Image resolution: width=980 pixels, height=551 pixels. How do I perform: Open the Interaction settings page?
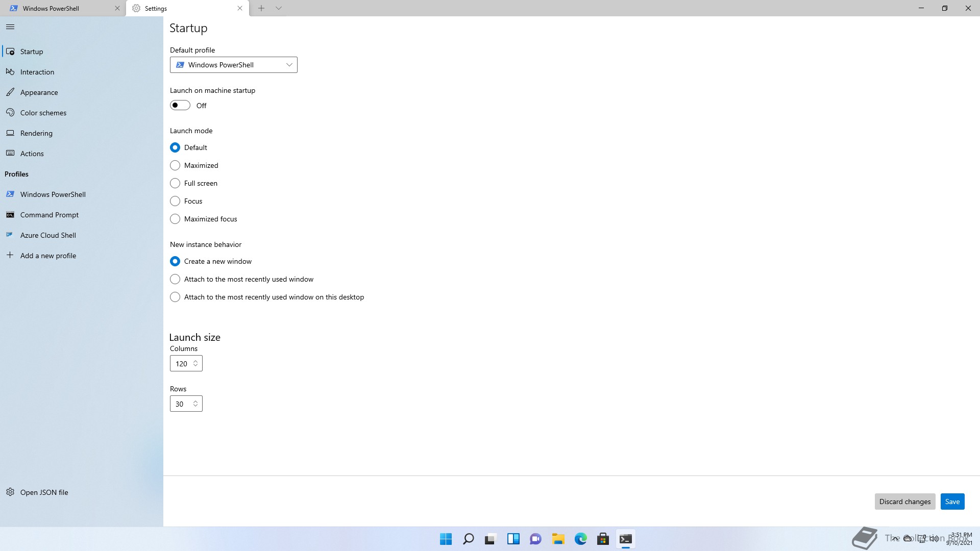pyautogui.click(x=82, y=72)
